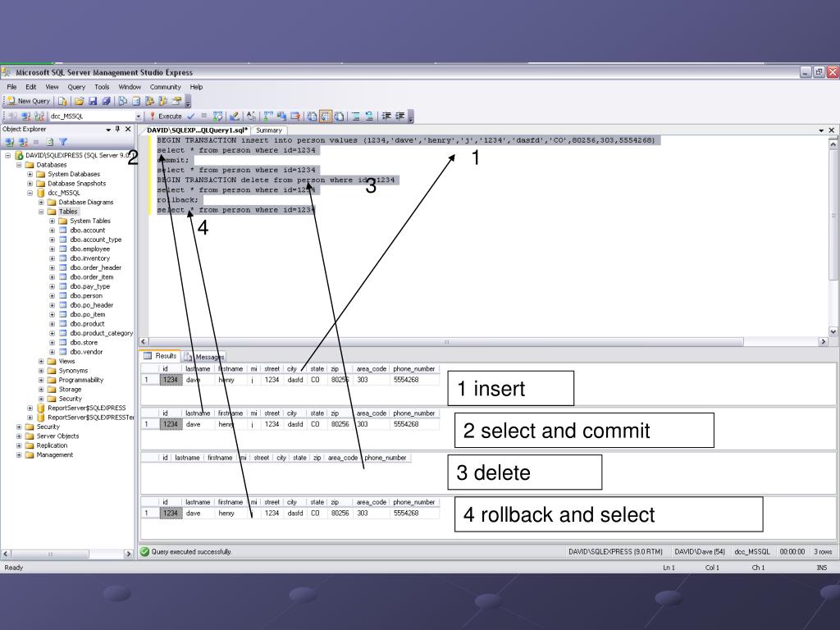Collapse the Tables folder
Viewport: 840px width, 630px height.
[41, 212]
